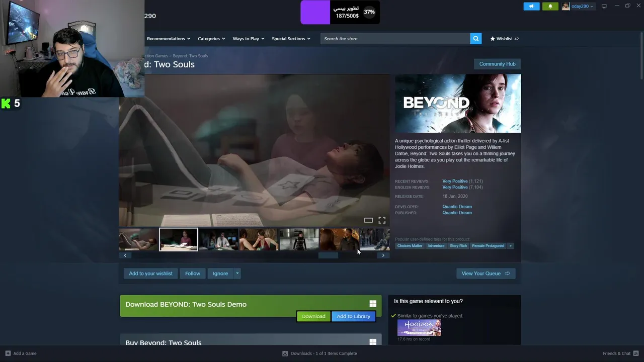Enter fullscreen on the media viewer

382,220
